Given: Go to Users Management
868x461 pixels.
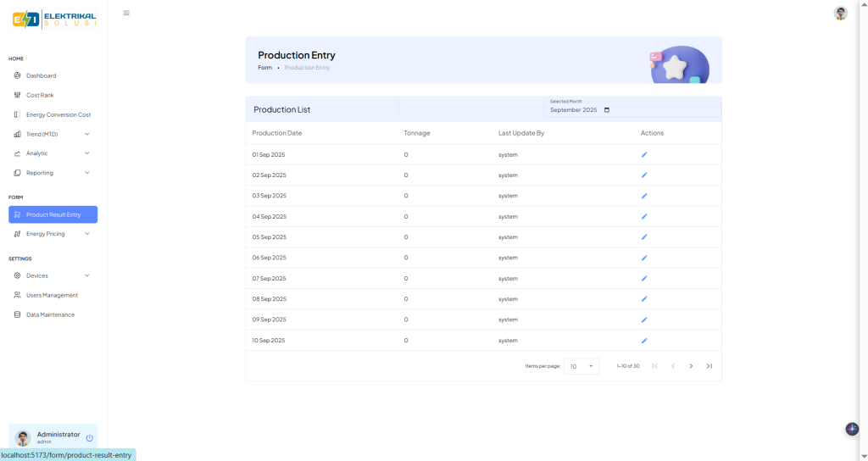Looking at the screenshot, I should [52, 295].
